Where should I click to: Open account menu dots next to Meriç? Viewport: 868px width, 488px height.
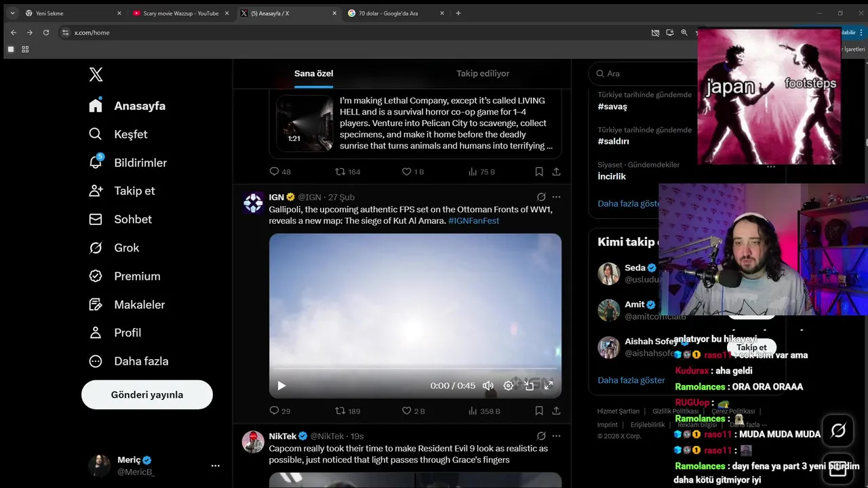(215, 466)
